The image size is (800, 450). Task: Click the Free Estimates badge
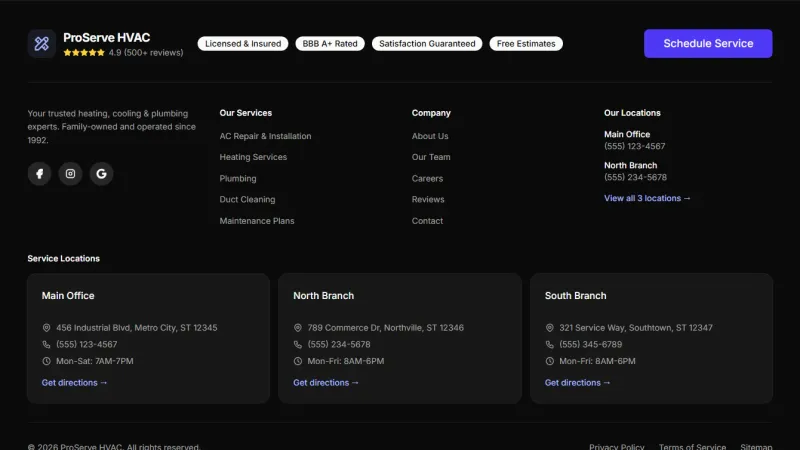(526, 44)
